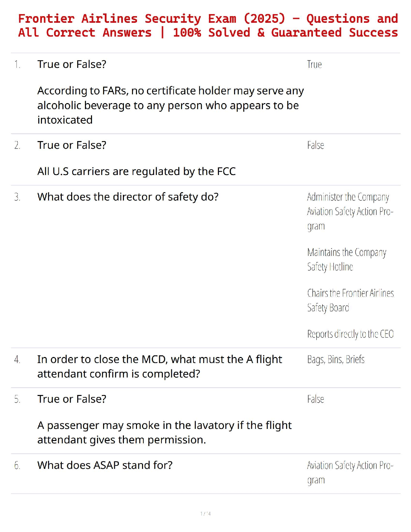Click the MCD closing question text
This screenshot has height=532, width=411.
(159, 366)
